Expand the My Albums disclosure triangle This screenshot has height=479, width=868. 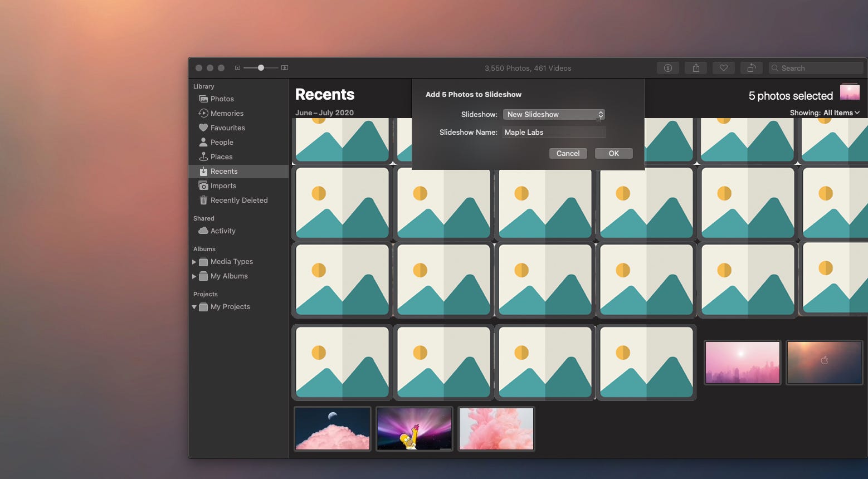pos(194,276)
